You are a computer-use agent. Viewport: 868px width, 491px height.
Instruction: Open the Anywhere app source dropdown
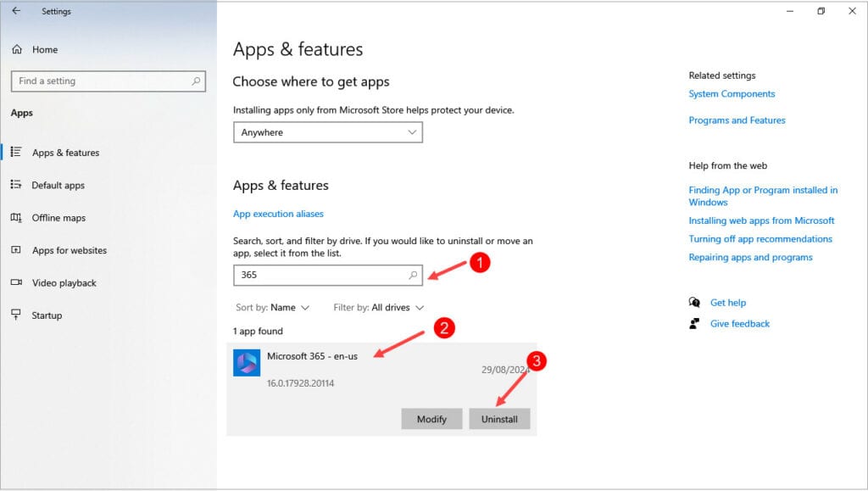[x=328, y=132]
